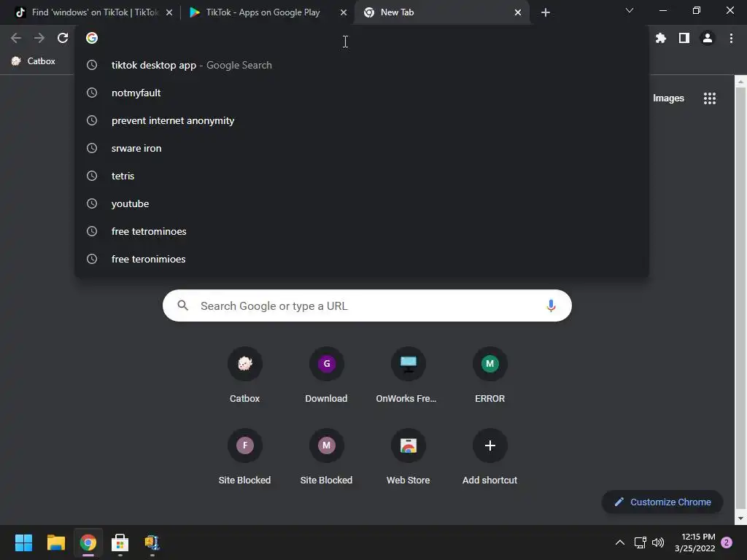
Task: Go back using the back arrow
Action: click(x=16, y=38)
